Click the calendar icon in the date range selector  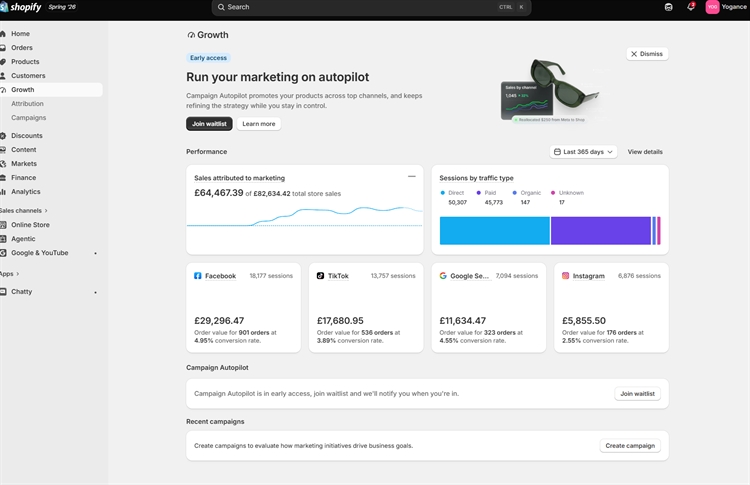(557, 152)
